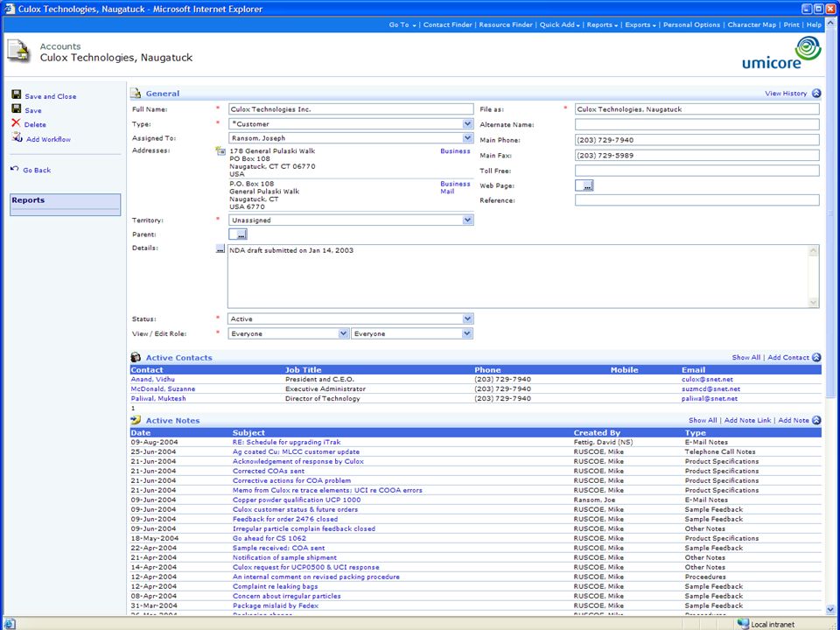This screenshot has height=630, width=840.
Task: Click the red Delete X icon
Action: coord(16,123)
